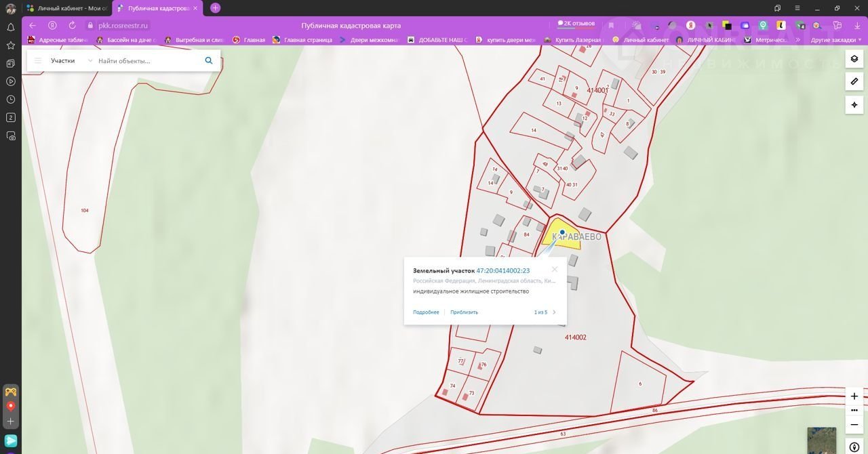
Task: Click Приблизить link in popup
Action: (464, 312)
